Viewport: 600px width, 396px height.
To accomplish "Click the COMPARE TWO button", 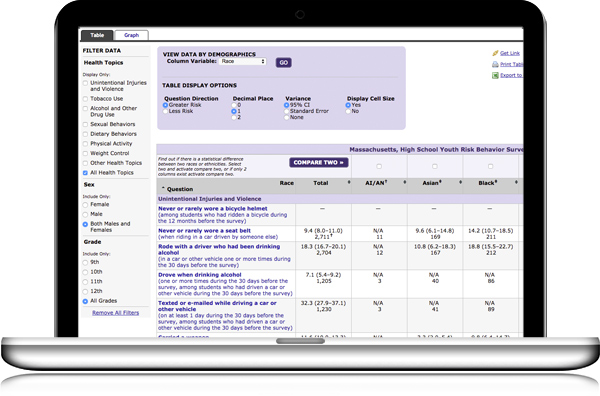I will click(x=318, y=163).
